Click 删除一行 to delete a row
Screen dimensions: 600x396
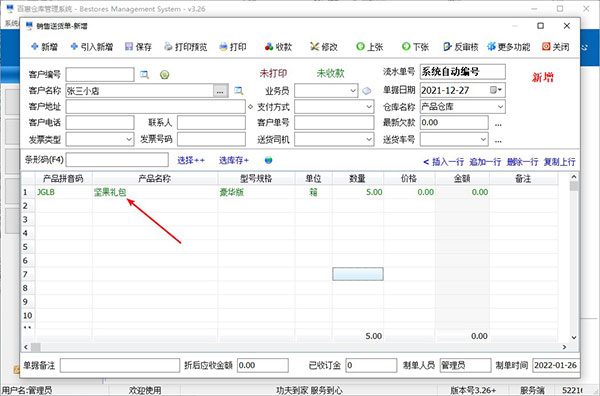click(x=522, y=162)
